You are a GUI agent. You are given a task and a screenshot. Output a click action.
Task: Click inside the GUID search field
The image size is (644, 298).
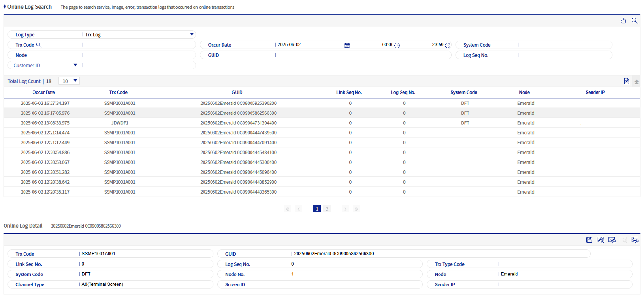click(x=354, y=55)
